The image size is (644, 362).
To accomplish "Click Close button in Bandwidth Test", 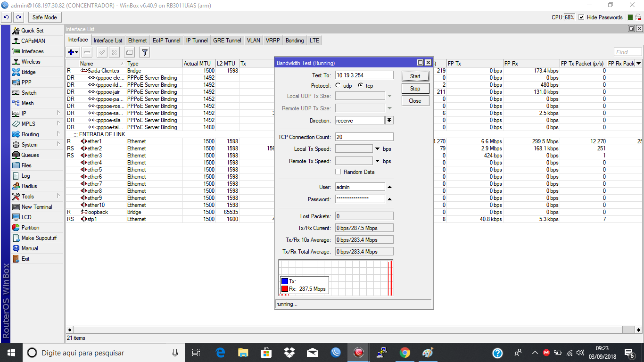I will click(x=415, y=100).
